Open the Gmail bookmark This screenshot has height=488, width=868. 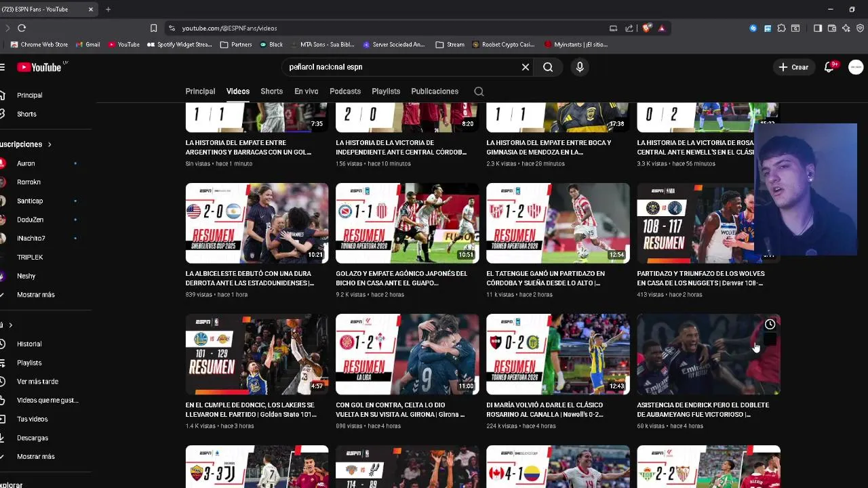(88, 45)
